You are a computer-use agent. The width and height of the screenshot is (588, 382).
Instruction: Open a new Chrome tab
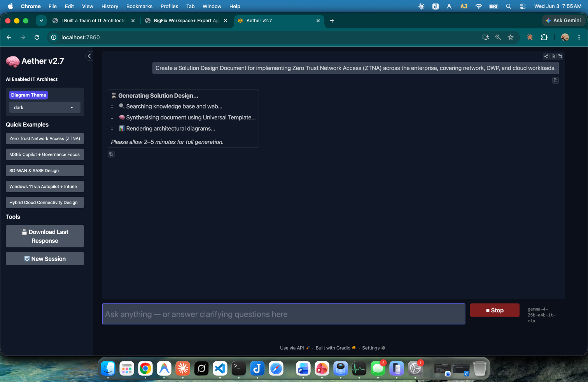point(332,21)
